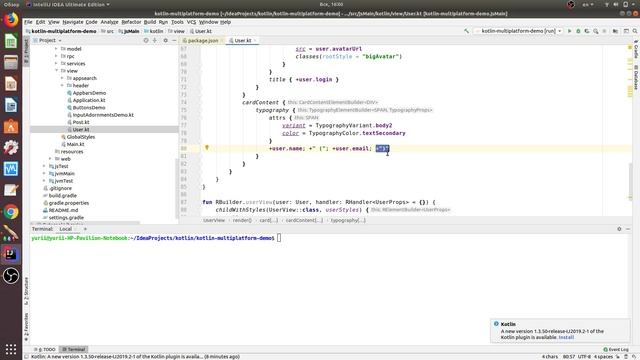Click the intention lightbulb in the editor gutter

click(207, 148)
